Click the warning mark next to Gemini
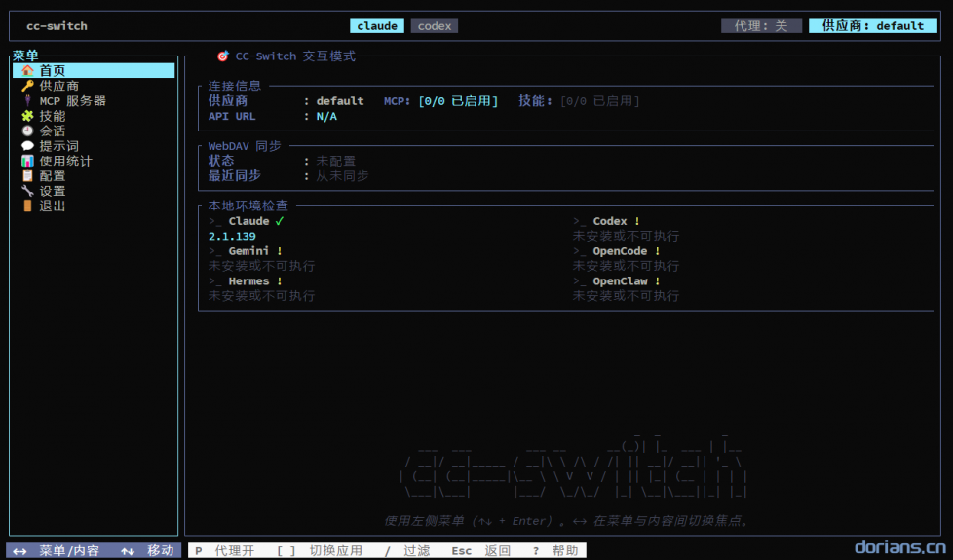This screenshot has width=953, height=560. (280, 251)
